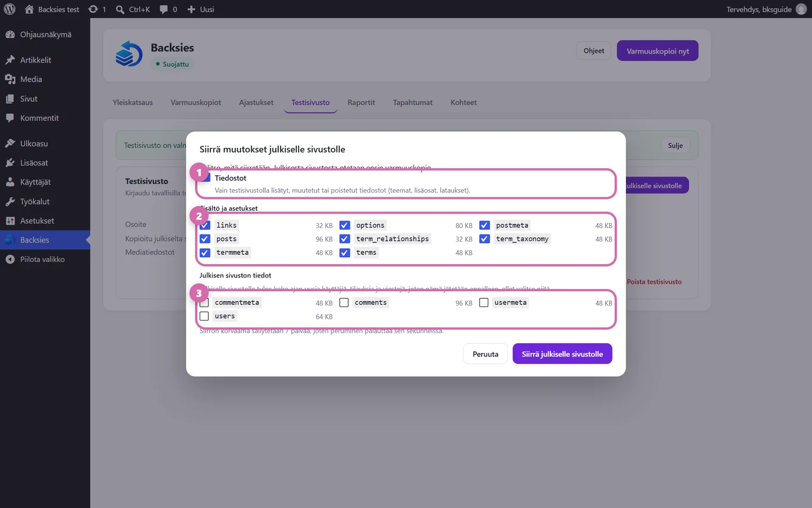Click the Poista testisivusto link
The height and width of the screenshot is (508, 812).
tap(654, 282)
